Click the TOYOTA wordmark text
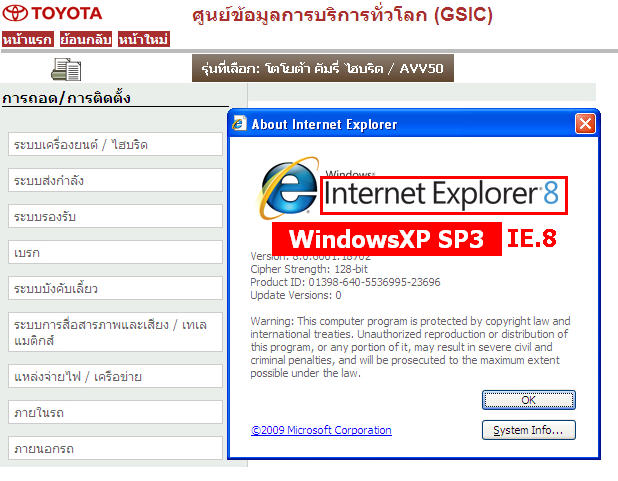The image size is (618, 481). (x=67, y=13)
